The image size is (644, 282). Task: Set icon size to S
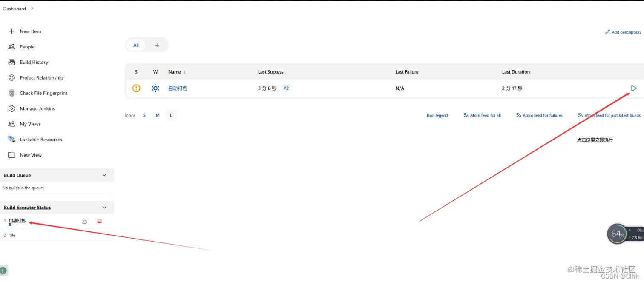[x=144, y=115]
